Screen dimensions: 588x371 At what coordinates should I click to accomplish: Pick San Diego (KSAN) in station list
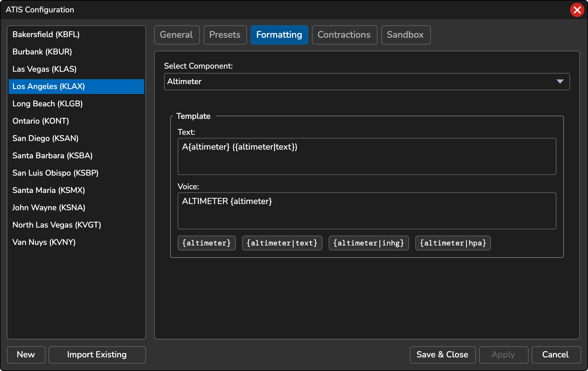[45, 138]
